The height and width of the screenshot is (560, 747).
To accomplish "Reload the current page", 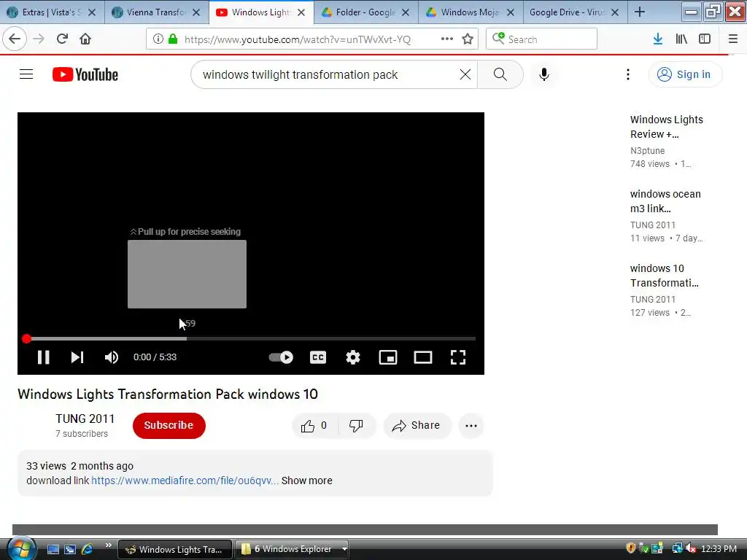I will (x=62, y=39).
